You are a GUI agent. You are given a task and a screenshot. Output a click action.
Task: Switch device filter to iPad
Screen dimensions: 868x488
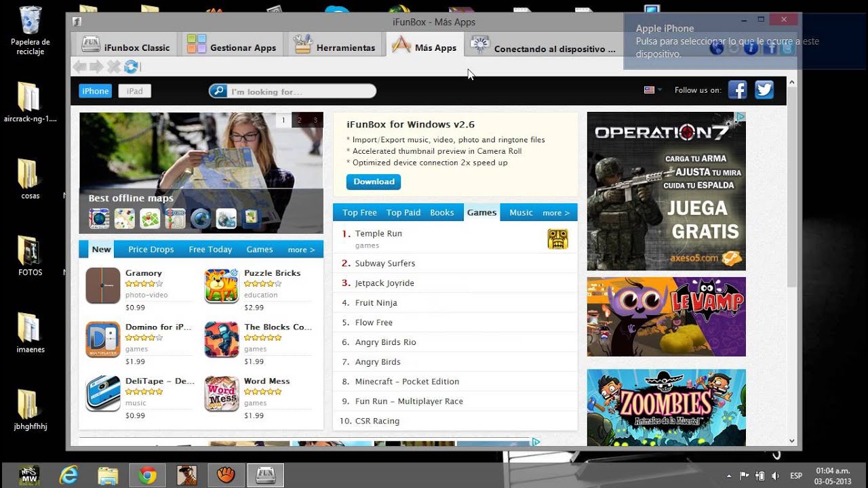click(x=134, y=91)
